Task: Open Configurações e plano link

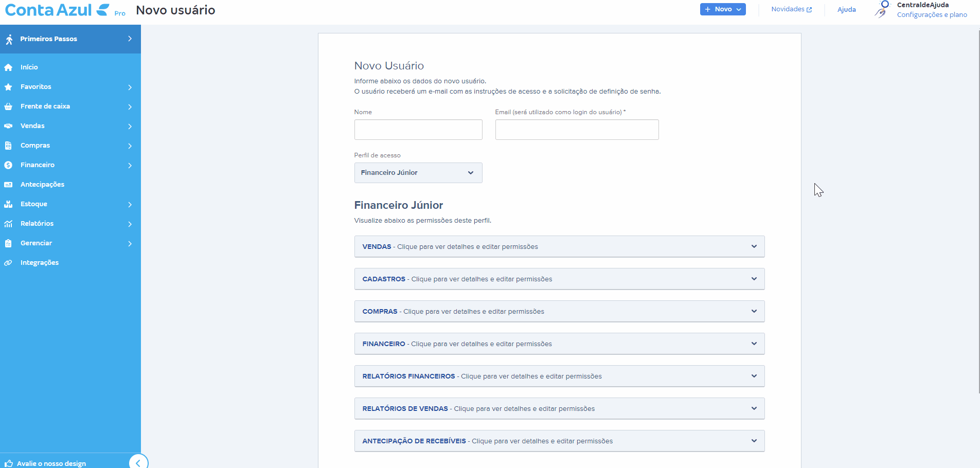Action: pos(932,15)
